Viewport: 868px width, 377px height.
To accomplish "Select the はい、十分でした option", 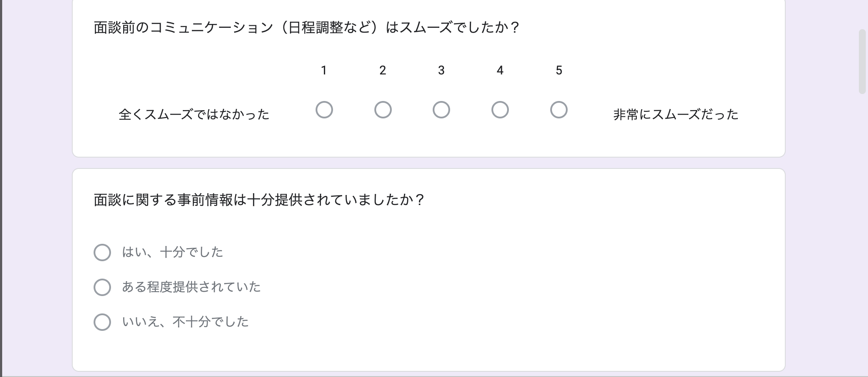I will point(103,252).
